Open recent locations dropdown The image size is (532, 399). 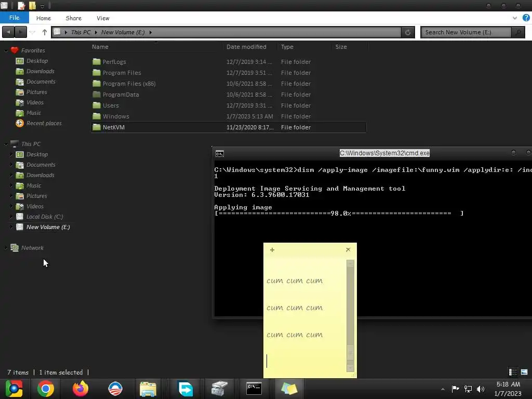(32, 32)
